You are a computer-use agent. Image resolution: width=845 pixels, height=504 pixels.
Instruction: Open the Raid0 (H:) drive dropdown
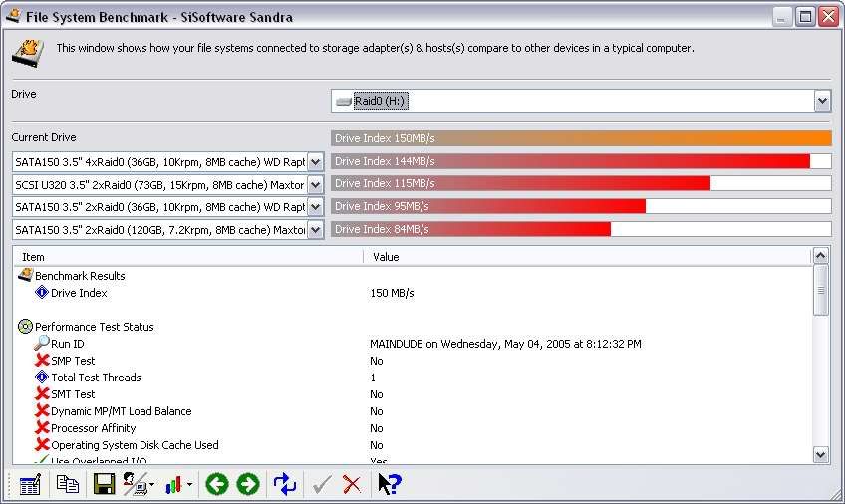822,101
